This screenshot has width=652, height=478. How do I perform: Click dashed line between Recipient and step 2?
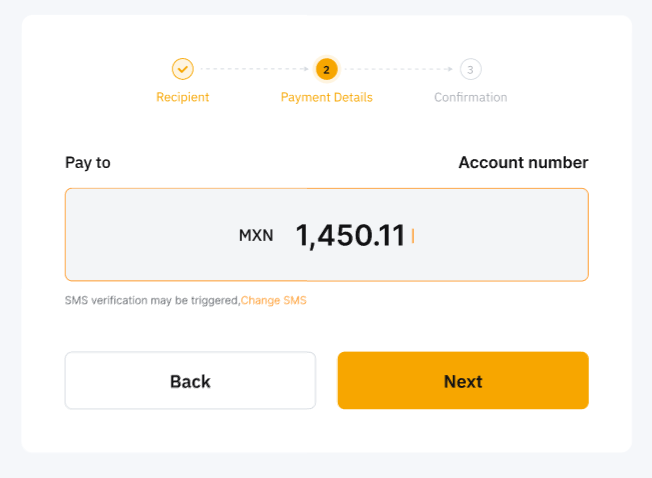tap(248, 69)
